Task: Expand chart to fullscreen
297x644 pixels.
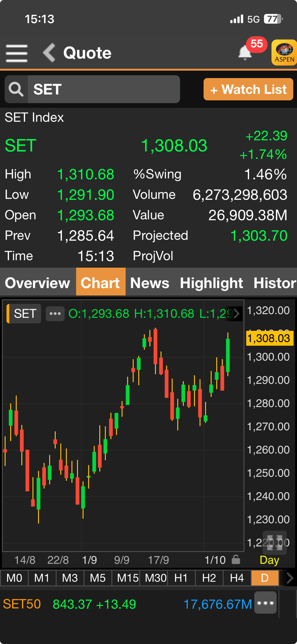Action: (x=274, y=543)
